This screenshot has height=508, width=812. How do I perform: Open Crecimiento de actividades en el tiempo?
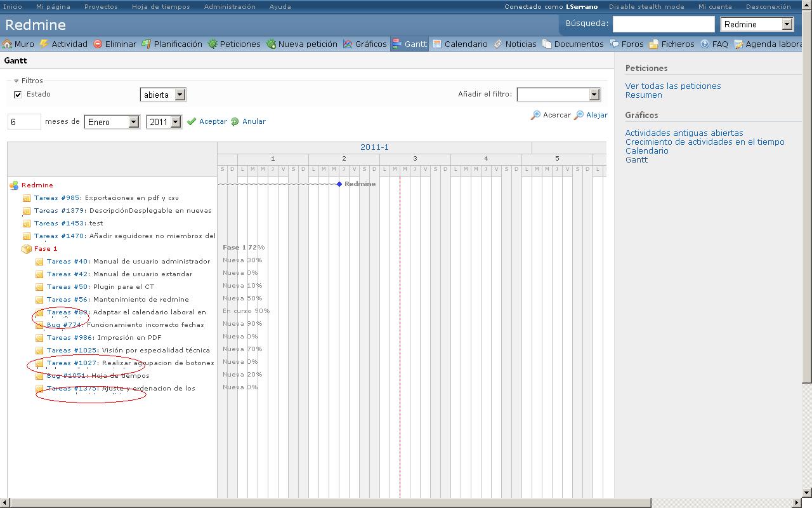pos(705,142)
